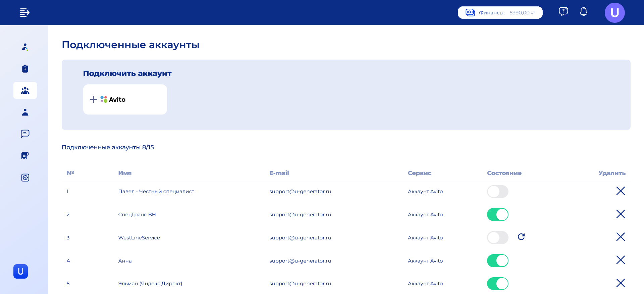Select the connected accounts sidebar tab

[x=25, y=90]
